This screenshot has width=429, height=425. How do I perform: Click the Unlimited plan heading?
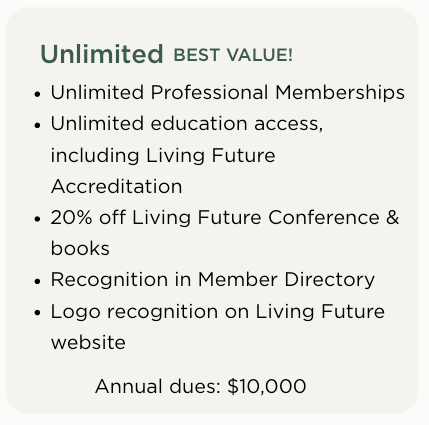(102, 54)
